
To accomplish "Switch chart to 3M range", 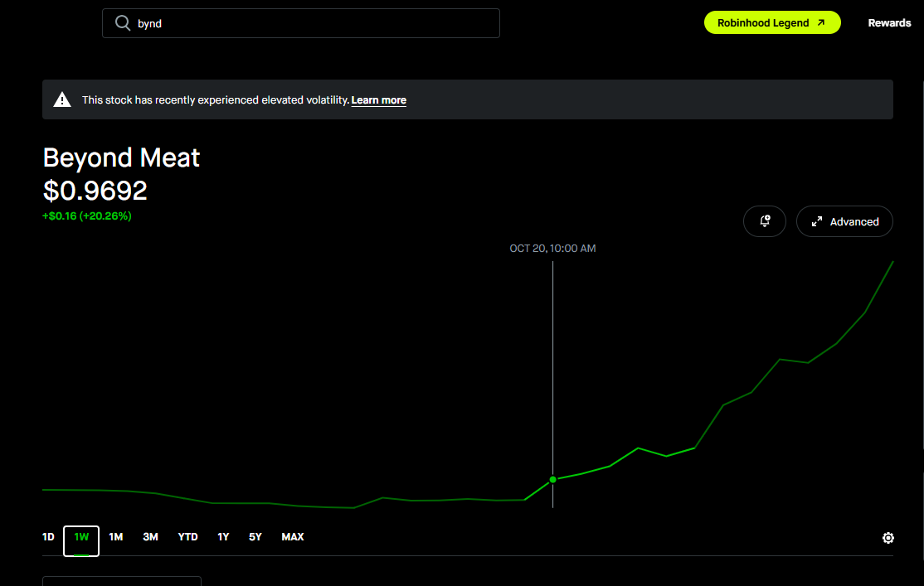I will point(150,537).
